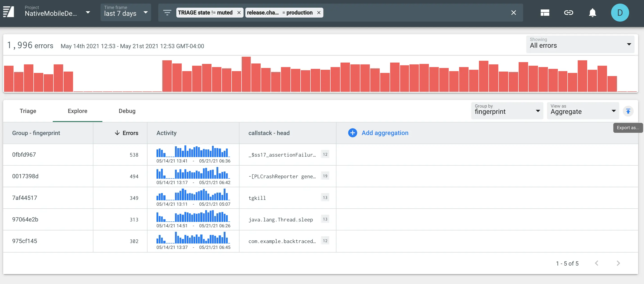
Task: Switch to the Debug tab
Action: click(127, 111)
